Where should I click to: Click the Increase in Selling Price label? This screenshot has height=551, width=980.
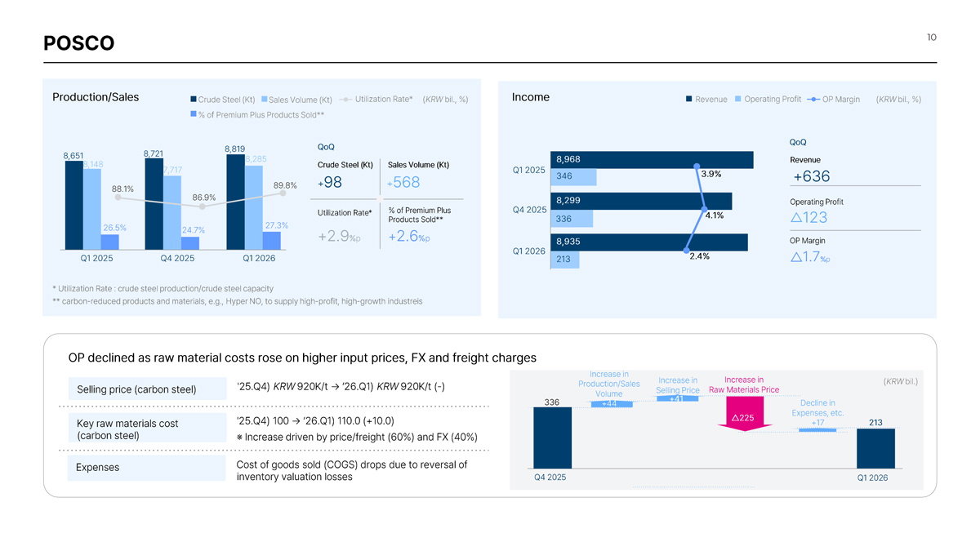(678, 385)
